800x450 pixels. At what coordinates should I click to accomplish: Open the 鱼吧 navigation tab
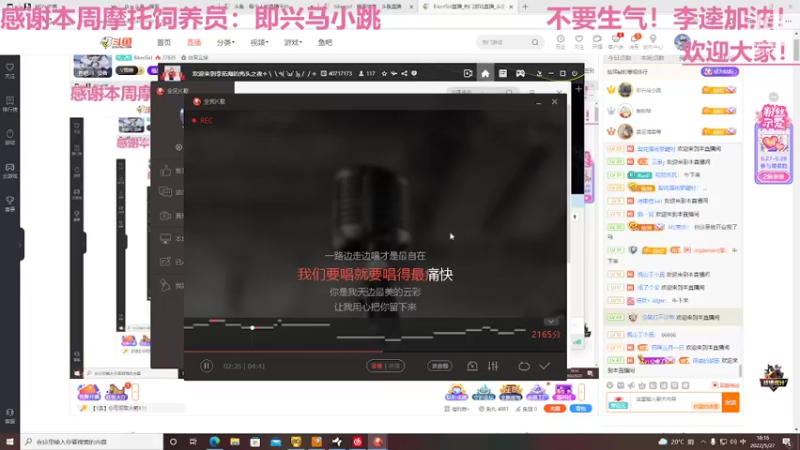(x=325, y=42)
